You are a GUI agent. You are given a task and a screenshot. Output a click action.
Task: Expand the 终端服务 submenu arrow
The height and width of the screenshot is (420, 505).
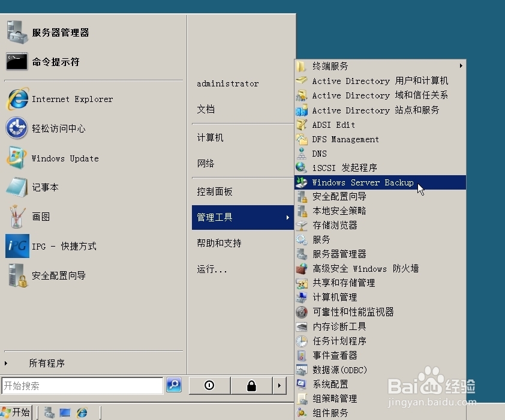(x=461, y=66)
